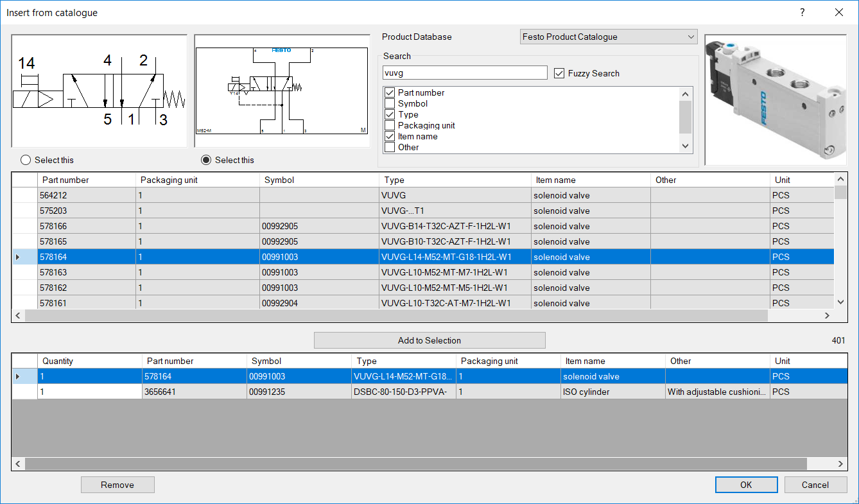Click type VUVG-L14-M52-MT-G18-1H2L-W1 in results

tap(455, 257)
